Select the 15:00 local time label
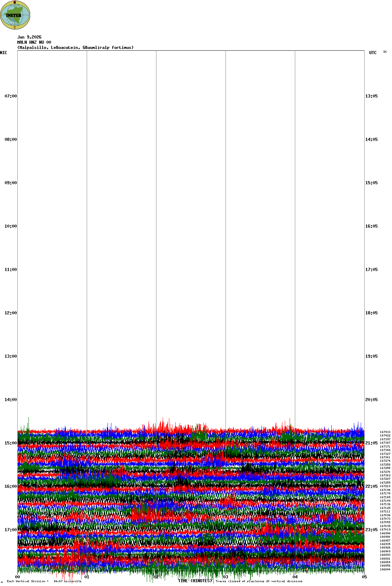 tap(10, 443)
